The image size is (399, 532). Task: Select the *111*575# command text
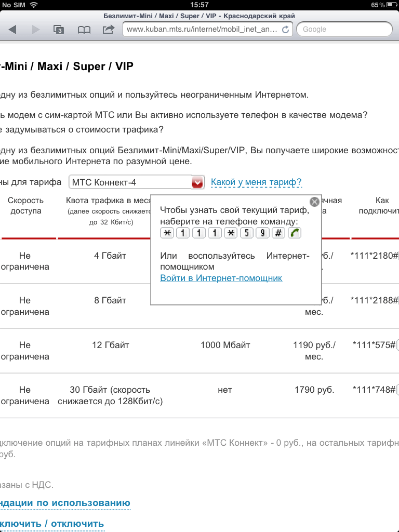tap(374, 345)
